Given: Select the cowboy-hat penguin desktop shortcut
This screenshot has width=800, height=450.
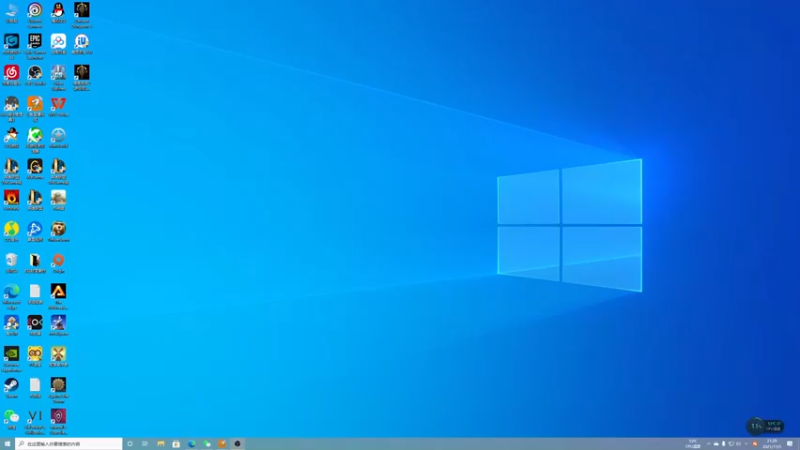Looking at the screenshot, I should pyautogui.click(x=11, y=138).
